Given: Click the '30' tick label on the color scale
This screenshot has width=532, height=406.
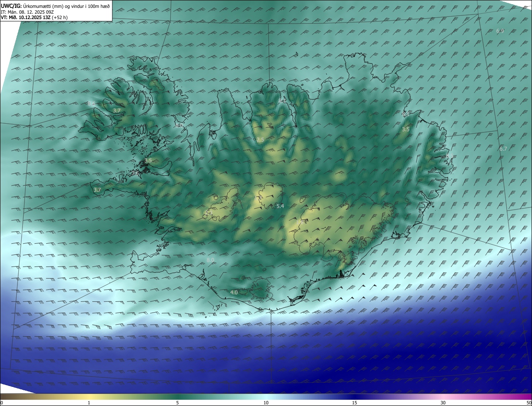Looking at the screenshot, I should tap(443, 403).
